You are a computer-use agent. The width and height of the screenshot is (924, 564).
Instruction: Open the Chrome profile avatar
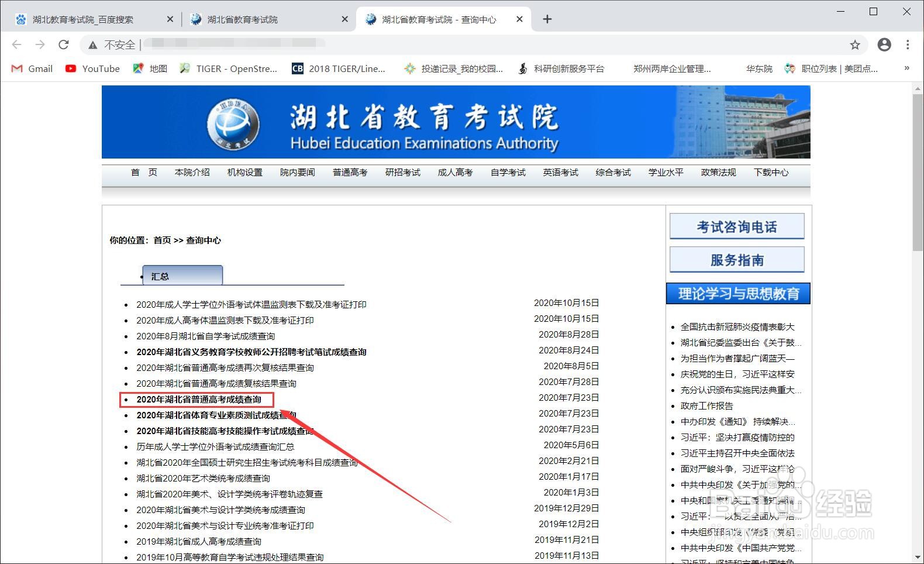[884, 44]
